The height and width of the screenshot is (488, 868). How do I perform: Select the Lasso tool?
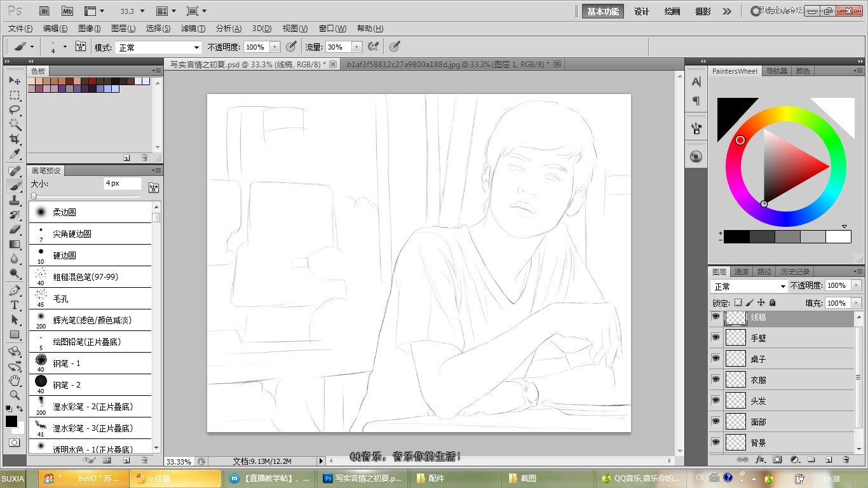coord(15,110)
